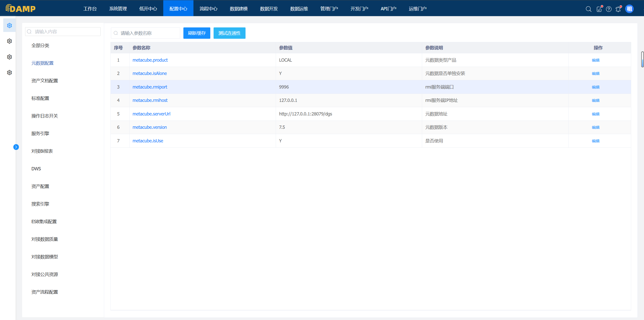The image size is (644, 320).
Task: Open the help question mark icon
Action: [609, 9]
